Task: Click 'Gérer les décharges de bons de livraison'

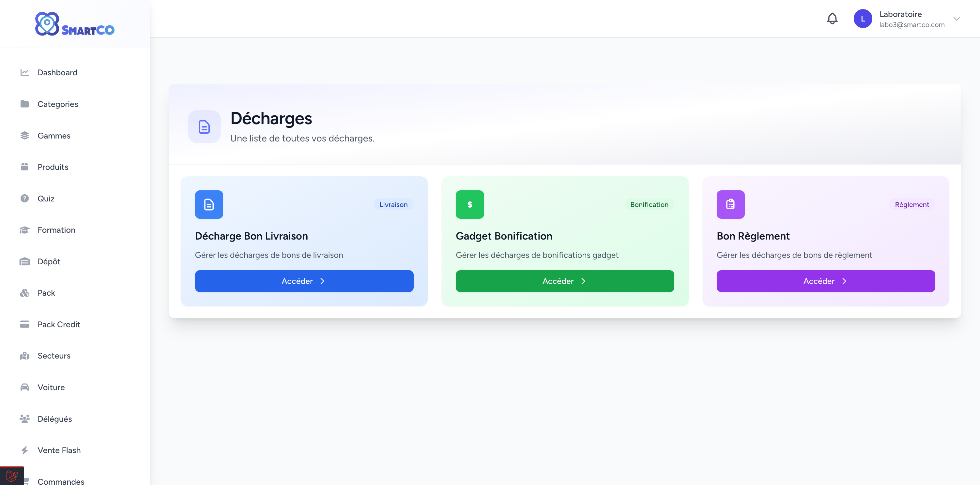Action: pyautogui.click(x=268, y=255)
